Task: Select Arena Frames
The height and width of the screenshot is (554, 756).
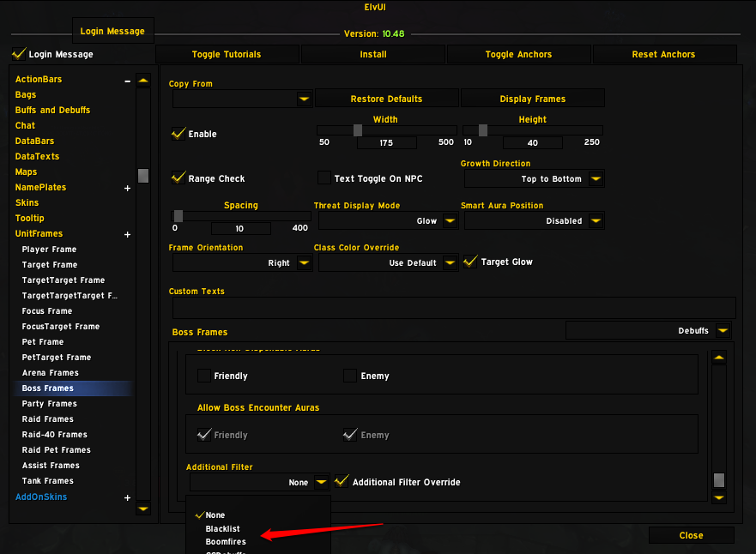Action: click(x=51, y=372)
